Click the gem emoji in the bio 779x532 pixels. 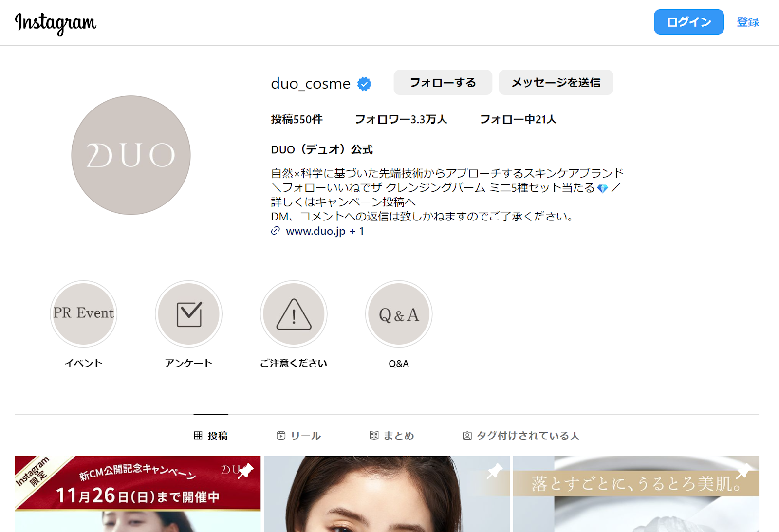pos(603,188)
